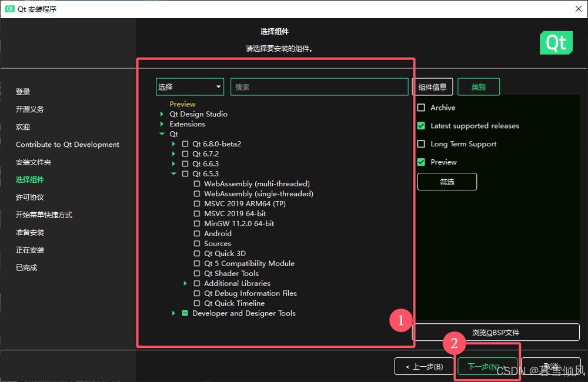Screen dimensions: 588x382
Task: Collapse the top-level Qt tree node
Action: (162, 134)
